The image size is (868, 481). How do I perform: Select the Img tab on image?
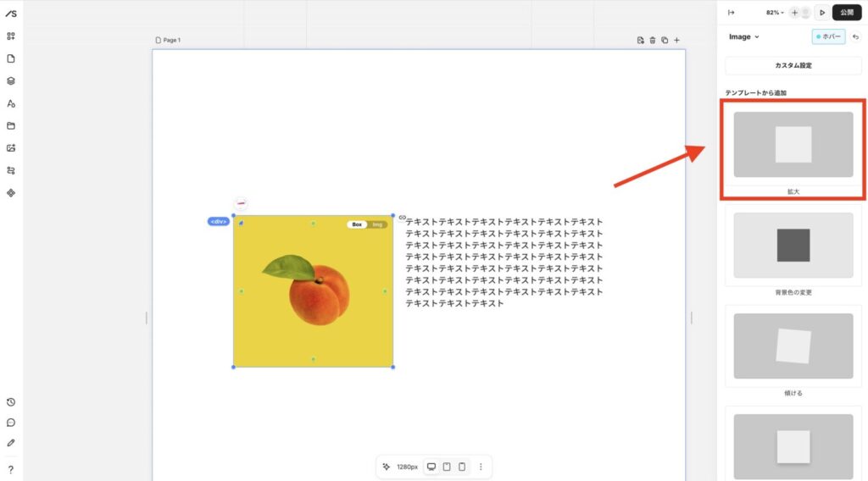[x=378, y=224]
